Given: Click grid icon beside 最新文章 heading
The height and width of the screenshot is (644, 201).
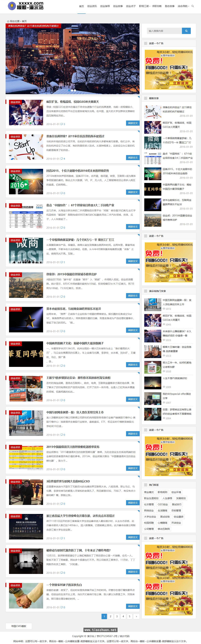Looking at the screenshot, I should 146,98.
